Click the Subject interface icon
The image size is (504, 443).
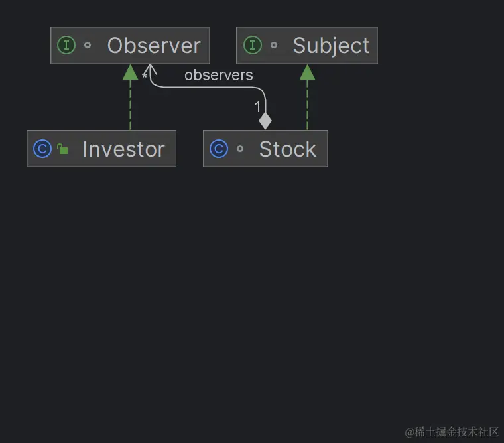pos(252,45)
